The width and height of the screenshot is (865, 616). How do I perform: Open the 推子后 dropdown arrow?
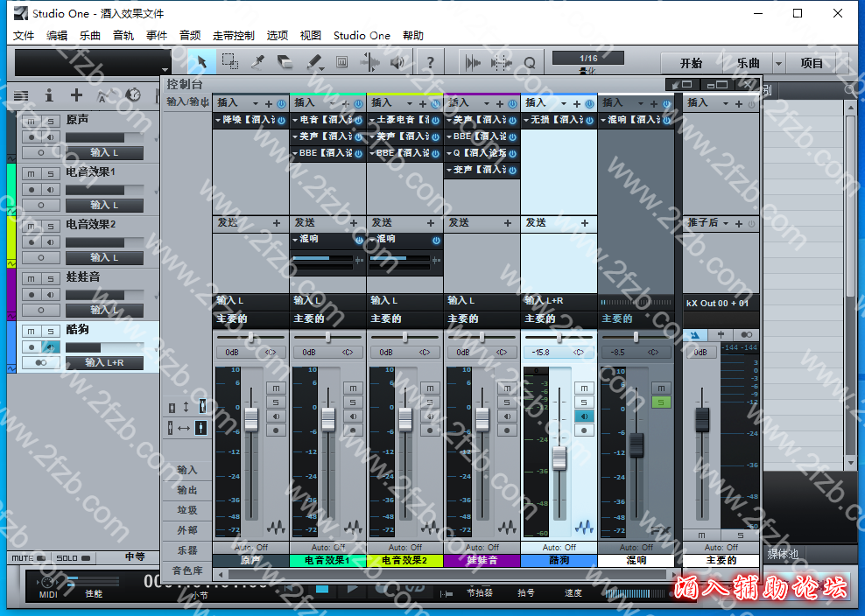point(726,223)
